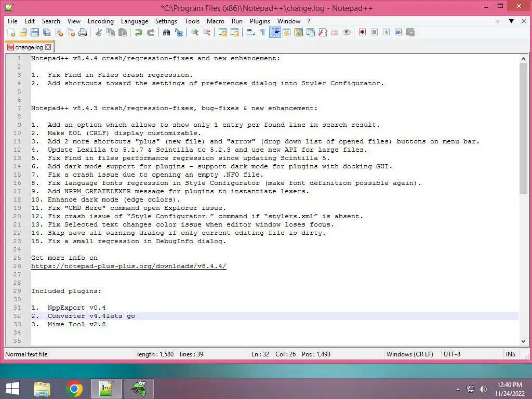Screen dimensions: 532x399
Task: Open the Language menu
Action: point(135,21)
